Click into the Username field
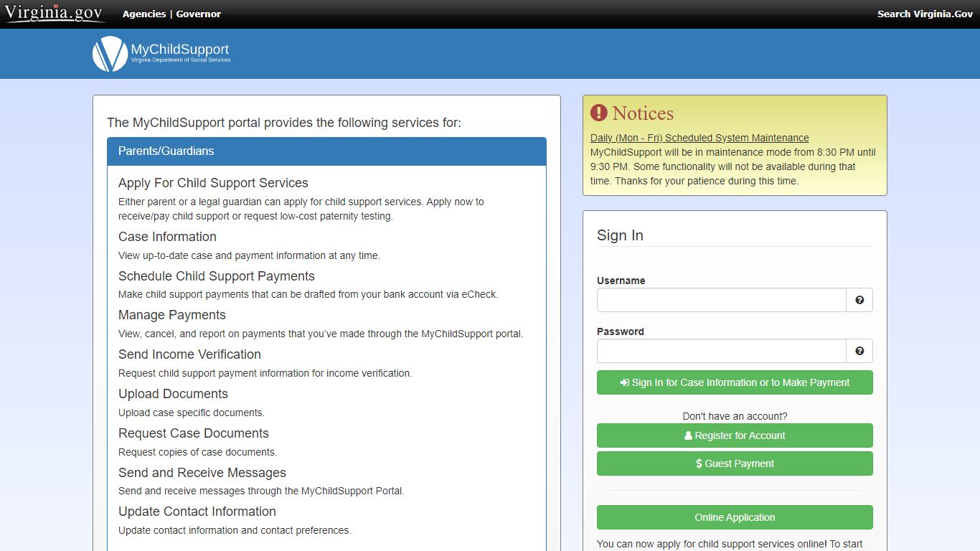 [x=722, y=300]
